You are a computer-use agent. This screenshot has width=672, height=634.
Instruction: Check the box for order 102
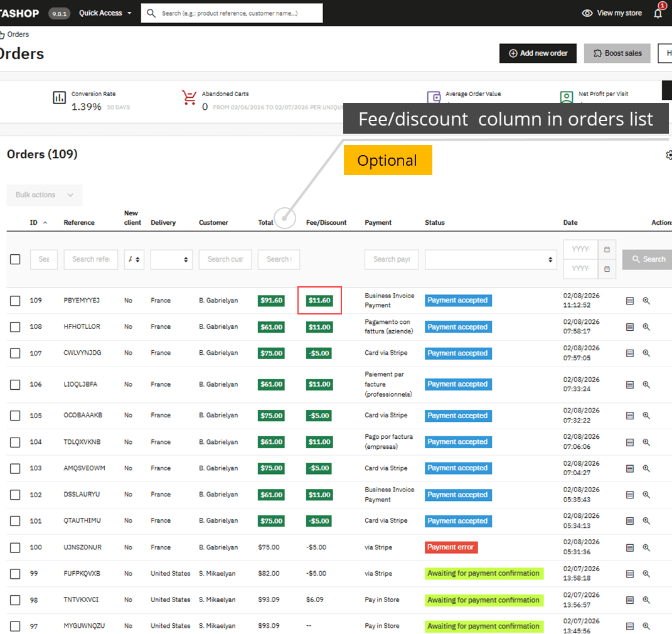(15, 495)
